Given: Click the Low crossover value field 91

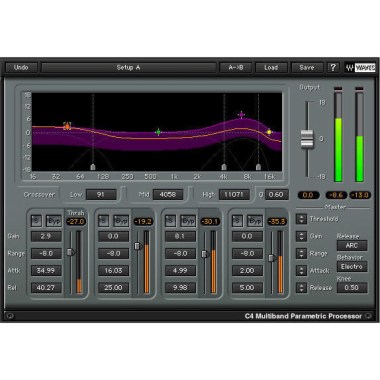Looking at the screenshot, I should point(101,195).
